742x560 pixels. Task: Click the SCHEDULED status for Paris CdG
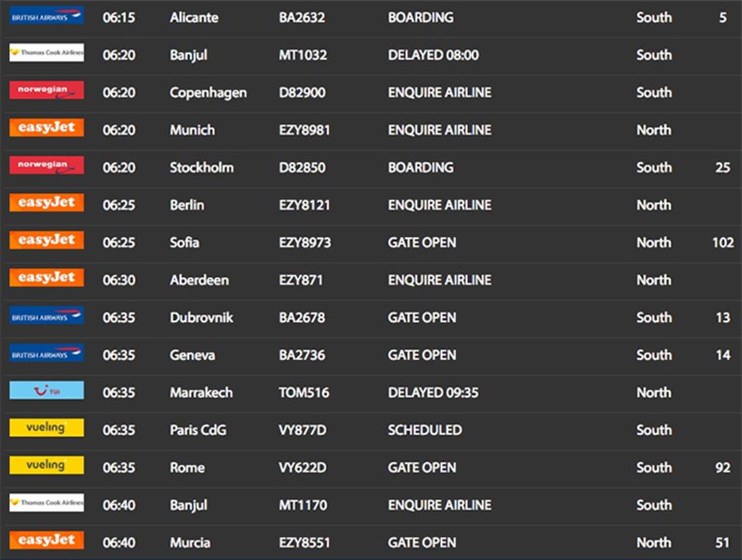pos(425,430)
